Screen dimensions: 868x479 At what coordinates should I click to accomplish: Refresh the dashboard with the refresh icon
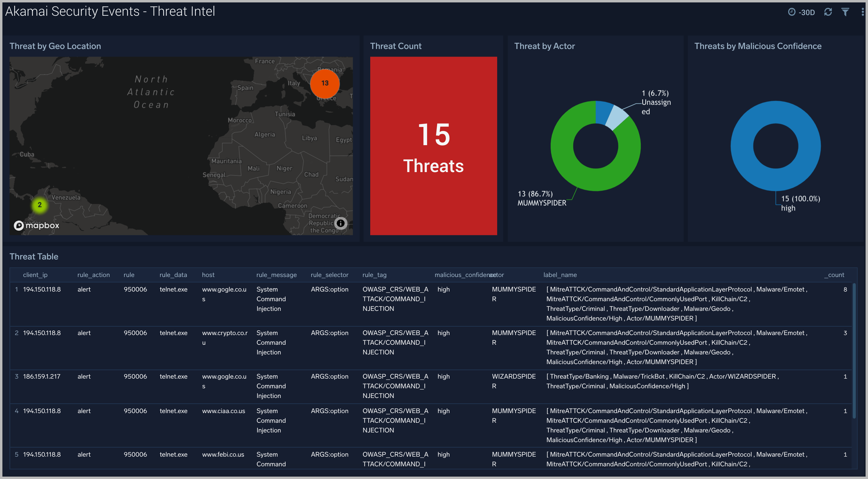click(828, 12)
